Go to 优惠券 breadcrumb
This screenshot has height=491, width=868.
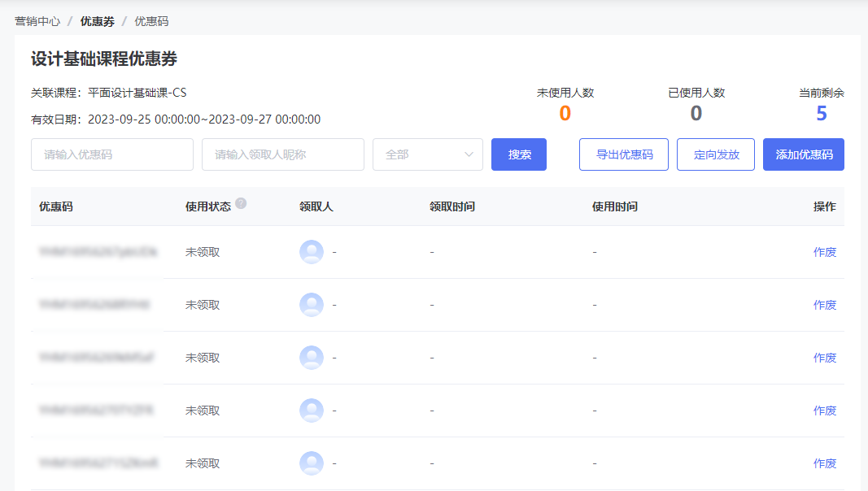click(x=98, y=22)
